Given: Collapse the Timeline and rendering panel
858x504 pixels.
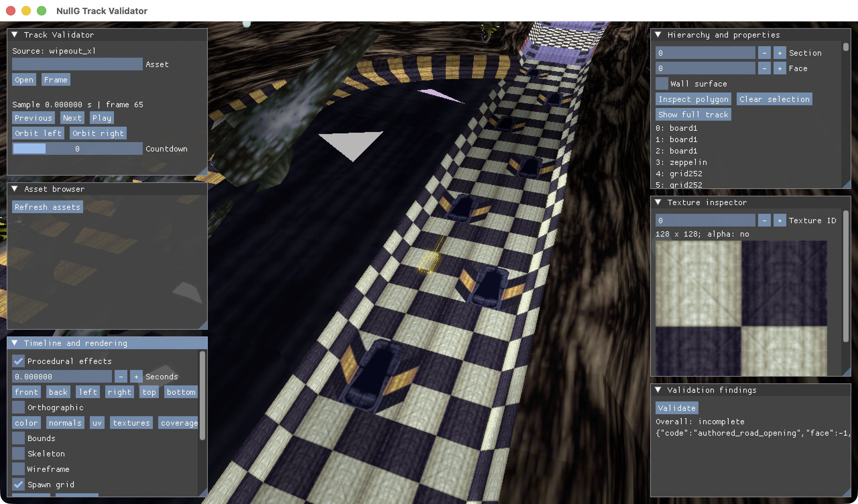Looking at the screenshot, I should [15, 343].
